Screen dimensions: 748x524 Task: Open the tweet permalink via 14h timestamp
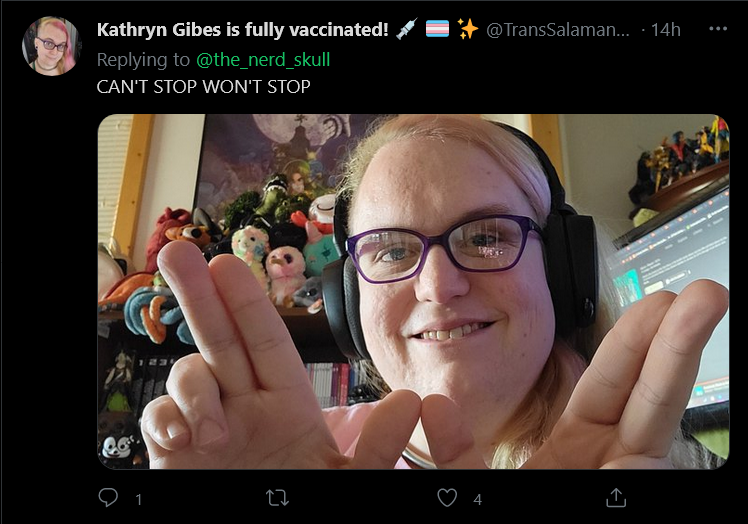tap(665, 30)
